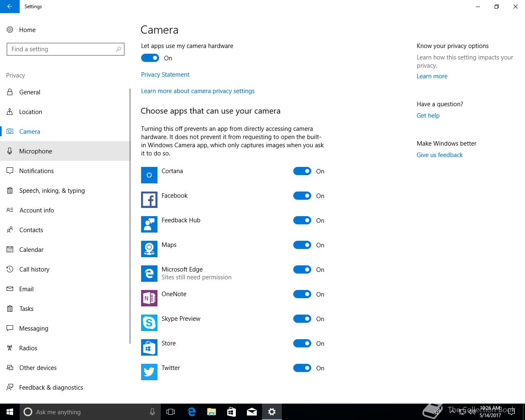Select Location in the privacy sidebar
This screenshot has width=525, height=420.
pyautogui.click(x=31, y=112)
